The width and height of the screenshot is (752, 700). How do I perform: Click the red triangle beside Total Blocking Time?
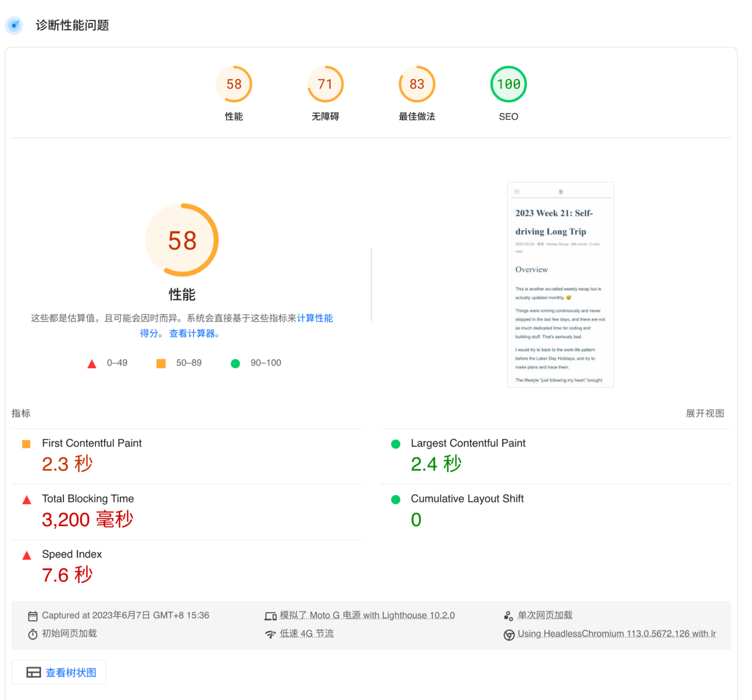click(27, 500)
